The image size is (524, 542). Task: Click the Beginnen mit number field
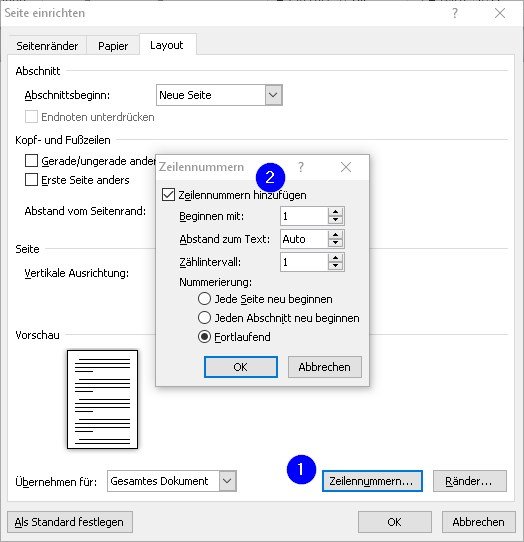pyautogui.click(x=304, y=216)
